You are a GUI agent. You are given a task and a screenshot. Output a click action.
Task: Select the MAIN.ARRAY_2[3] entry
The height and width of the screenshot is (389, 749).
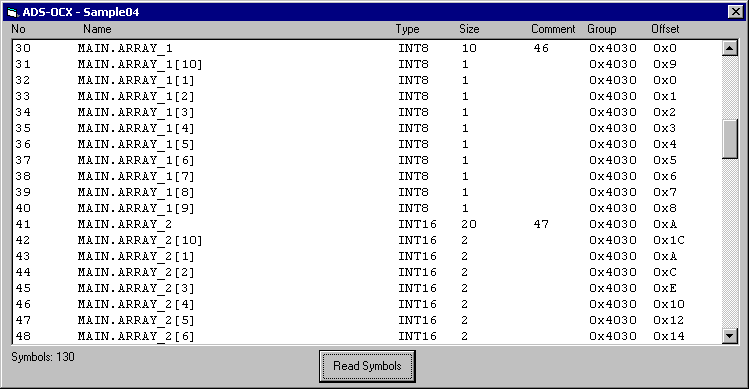tap(136, 288)
